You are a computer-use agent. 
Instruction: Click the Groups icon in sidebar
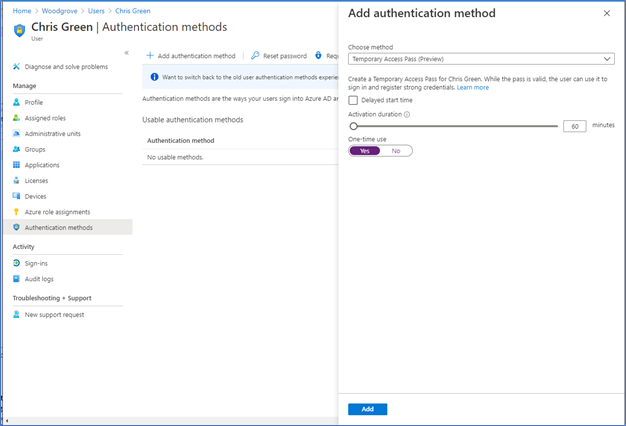tap(16, 149)
